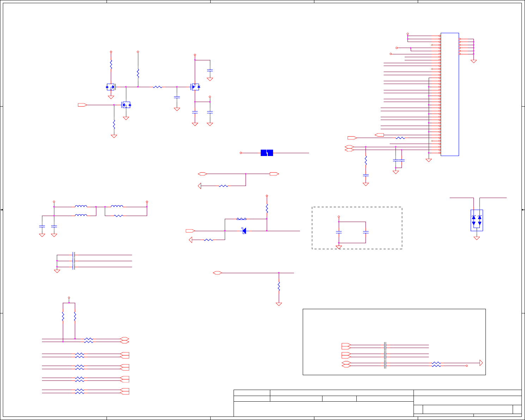Viewport: 525px width, 420px height.
Task: Click the capacitor array inside the bottom-right box
Action: [385, 355]
